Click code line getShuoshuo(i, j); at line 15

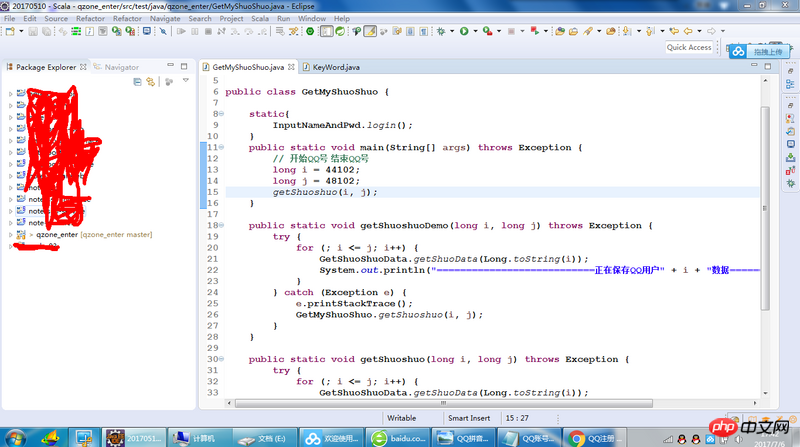click(325, 192)
